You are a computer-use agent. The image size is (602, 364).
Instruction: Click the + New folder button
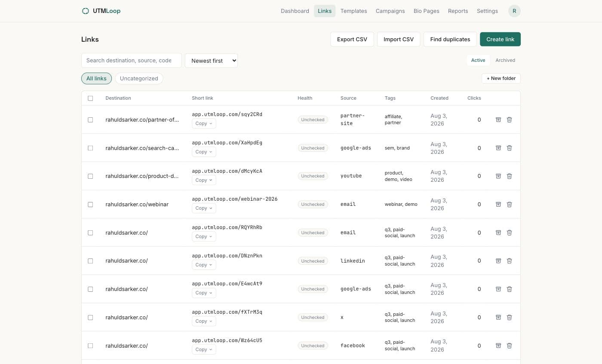pyautogui.click(x=501, y=78)
